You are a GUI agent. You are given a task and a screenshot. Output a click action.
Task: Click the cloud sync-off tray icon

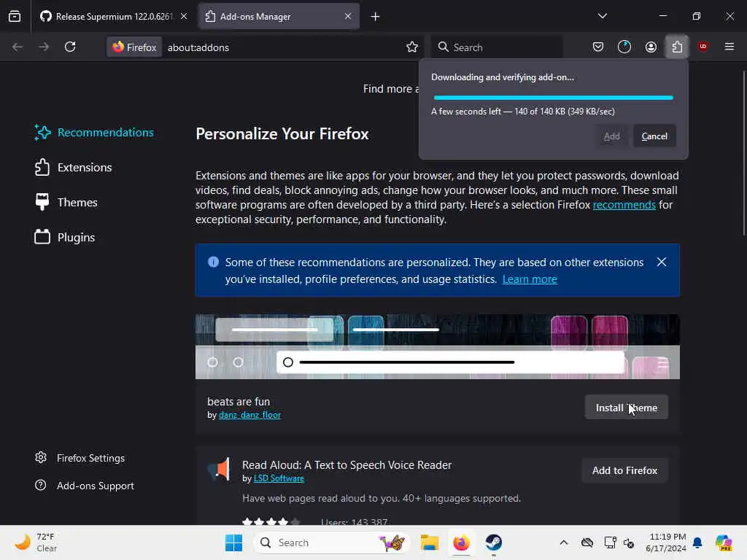pos(587,542)
